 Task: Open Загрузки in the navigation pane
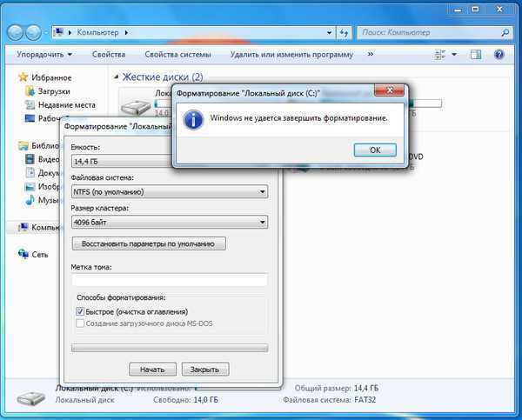tap(54, 91)
